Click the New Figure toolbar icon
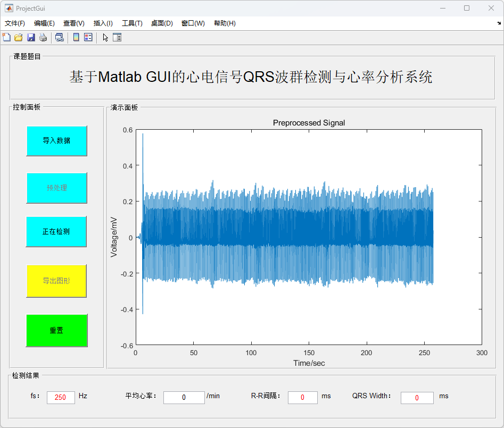Screen dimensions: 504x428 [6, 37]
